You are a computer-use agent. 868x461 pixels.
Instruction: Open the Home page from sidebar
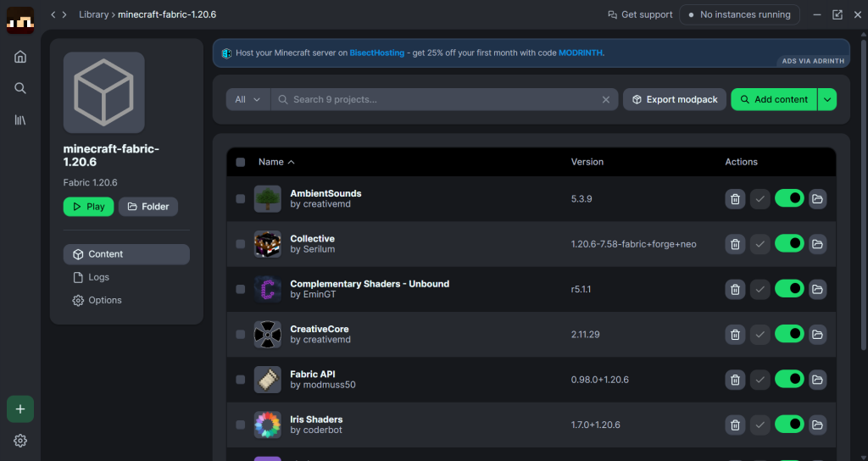(20, 57)
